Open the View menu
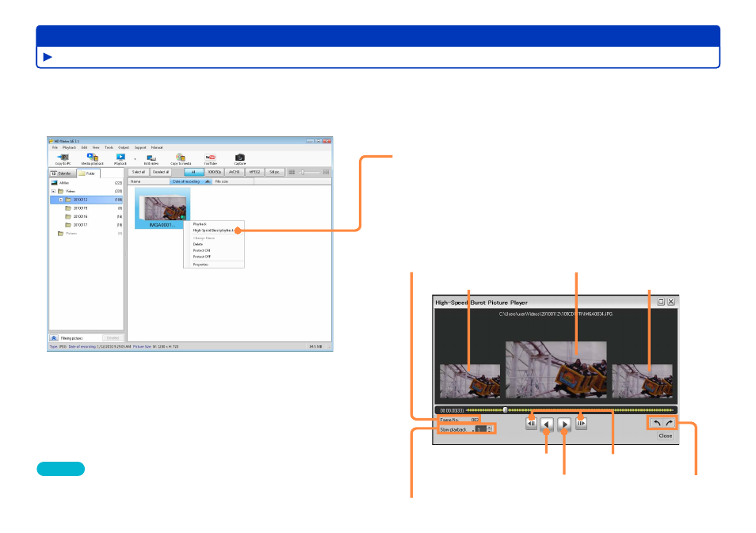 96,147
